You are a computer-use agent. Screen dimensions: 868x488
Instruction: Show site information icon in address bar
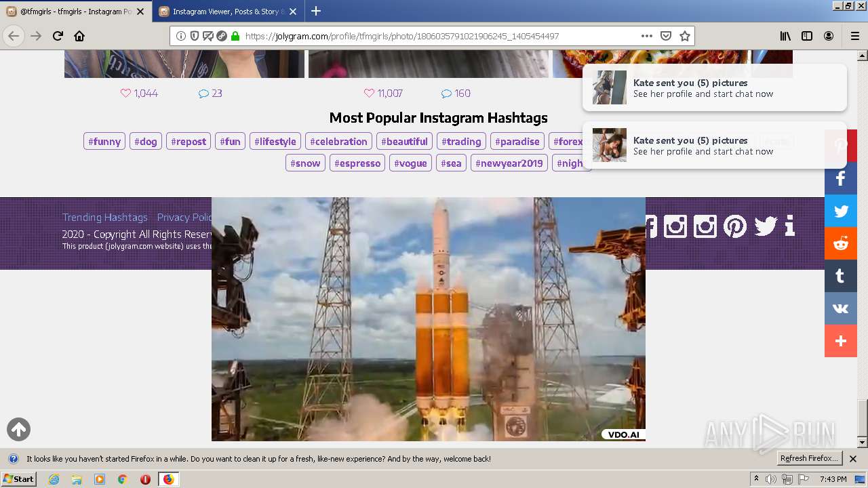pyautogui.click(x=181, y=36)
